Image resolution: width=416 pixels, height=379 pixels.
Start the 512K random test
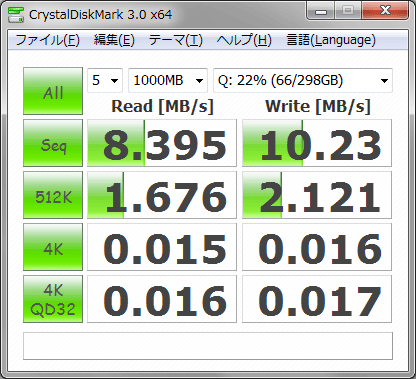click(53, 195)
